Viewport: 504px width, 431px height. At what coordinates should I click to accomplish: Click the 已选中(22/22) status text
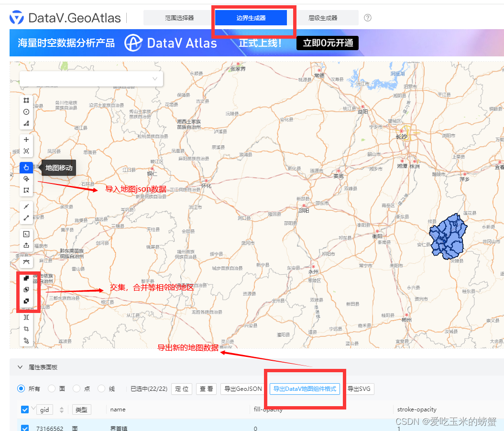click(x=149, y=389)
